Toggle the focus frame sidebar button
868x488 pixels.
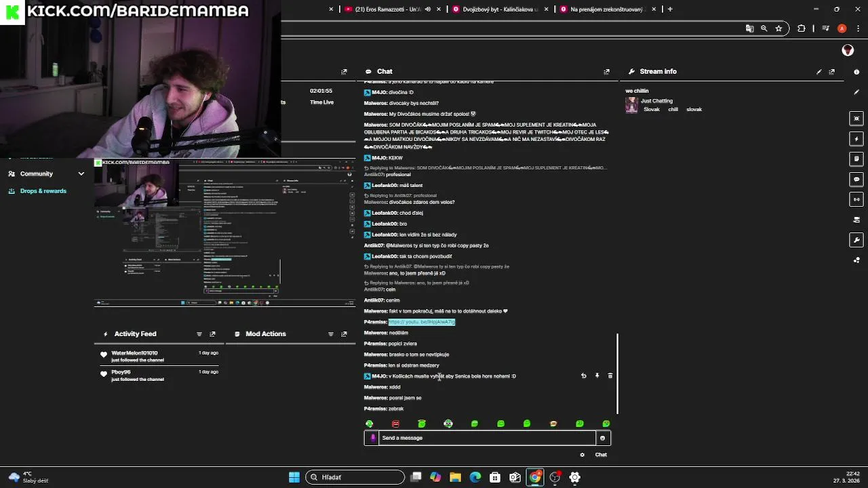tap(856, 119)
